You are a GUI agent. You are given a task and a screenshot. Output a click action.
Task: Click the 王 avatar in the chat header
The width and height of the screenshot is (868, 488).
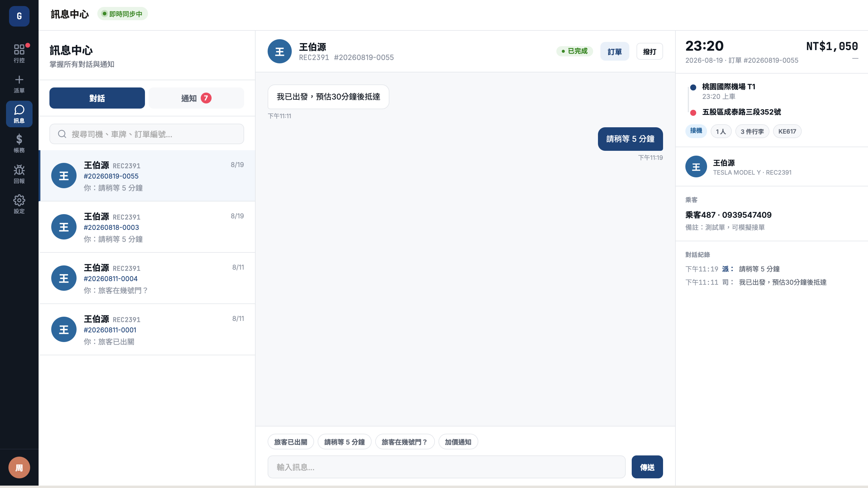coord(279,51)
